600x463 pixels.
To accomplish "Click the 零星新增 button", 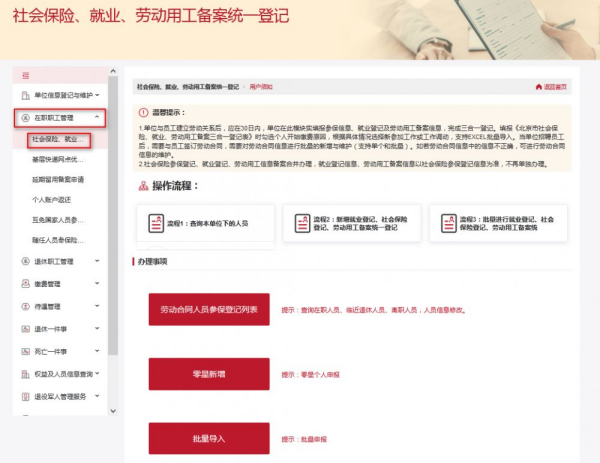I will [x=209, y=374].
